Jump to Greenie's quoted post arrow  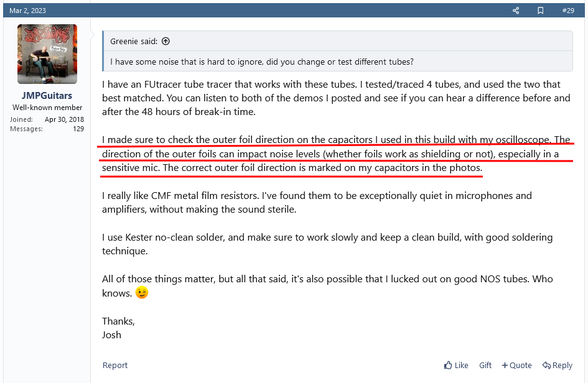[x=166, y=42]
